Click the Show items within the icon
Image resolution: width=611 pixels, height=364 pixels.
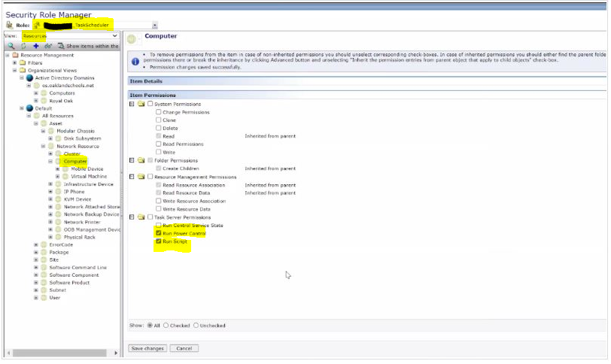(62, 46)
